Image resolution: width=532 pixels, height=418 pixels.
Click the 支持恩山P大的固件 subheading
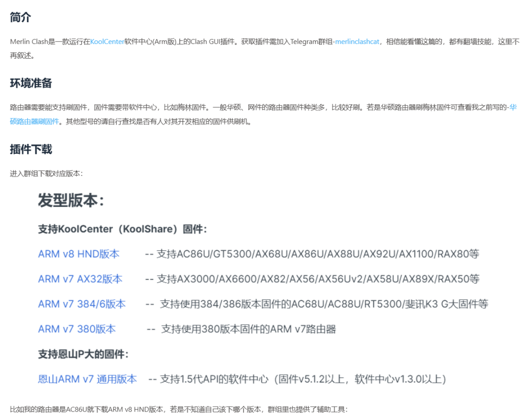tap(83, 354)
